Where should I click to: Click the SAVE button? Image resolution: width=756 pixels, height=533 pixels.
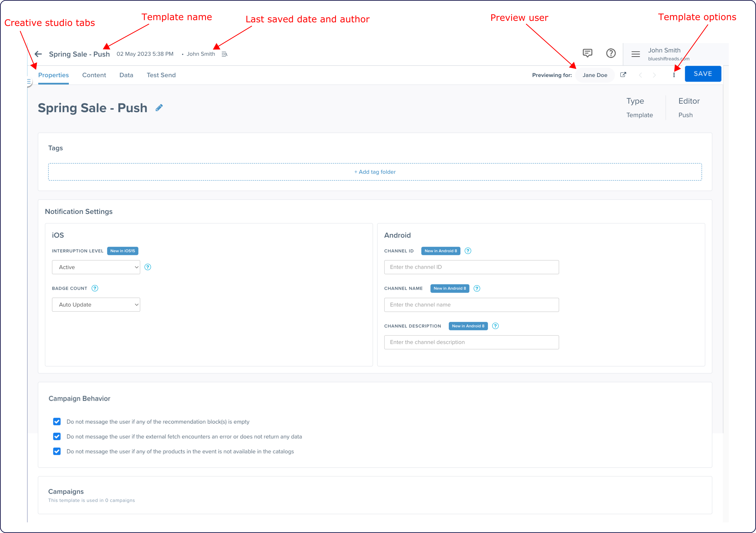[703, 74]
